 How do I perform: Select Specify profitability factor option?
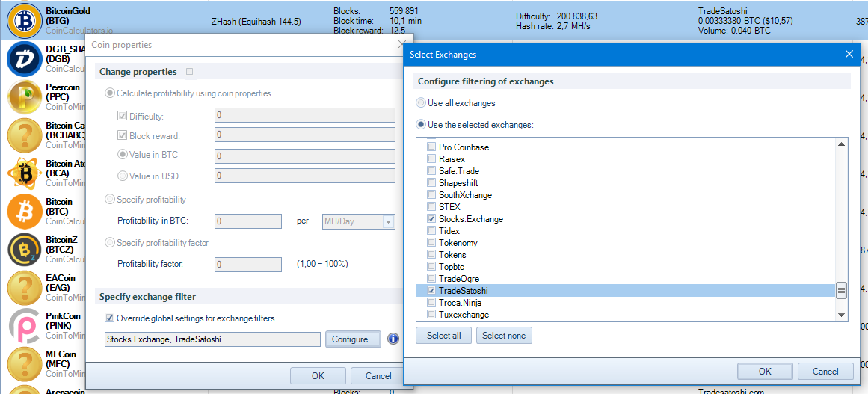pyautogui.click(x=110, y=242)
